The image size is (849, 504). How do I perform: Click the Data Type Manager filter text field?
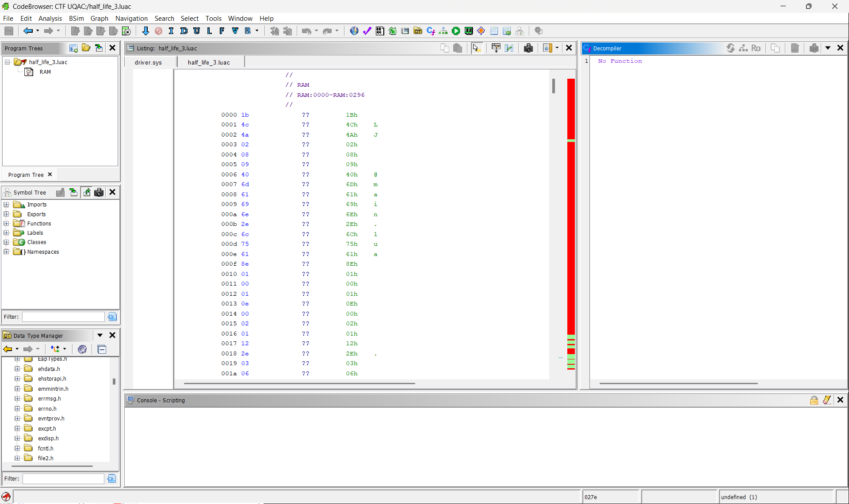[63, 478]
